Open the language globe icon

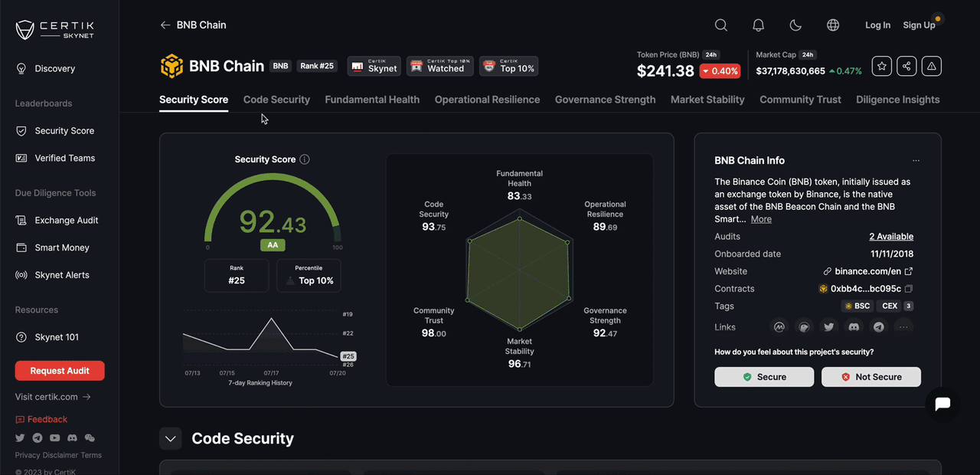point(833,25)
